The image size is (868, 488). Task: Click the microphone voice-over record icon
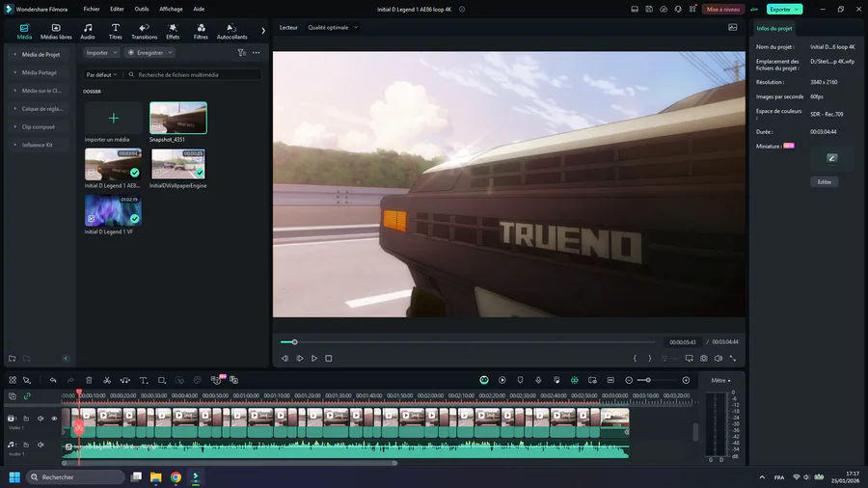pyautogui.click(x=537, y=380)
